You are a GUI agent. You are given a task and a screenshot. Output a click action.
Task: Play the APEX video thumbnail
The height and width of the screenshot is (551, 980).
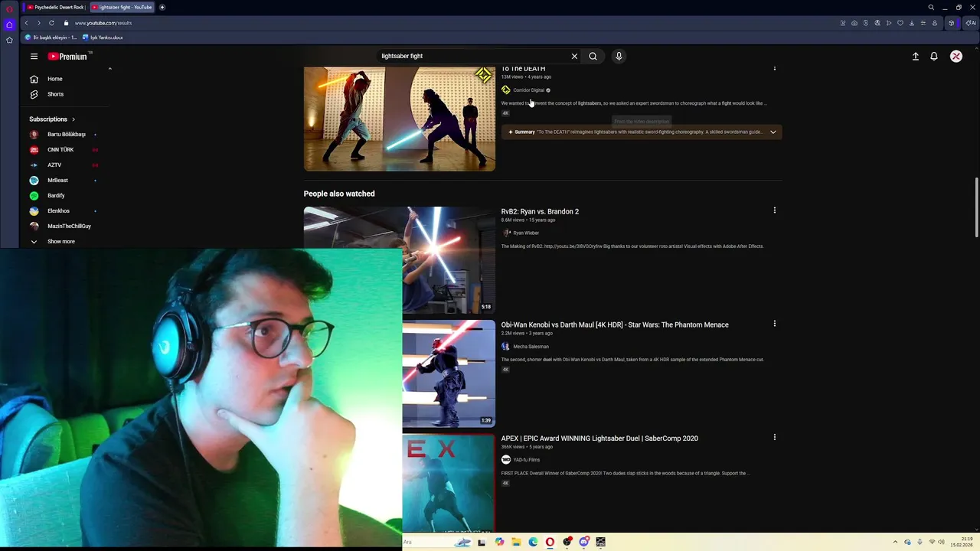449,484
